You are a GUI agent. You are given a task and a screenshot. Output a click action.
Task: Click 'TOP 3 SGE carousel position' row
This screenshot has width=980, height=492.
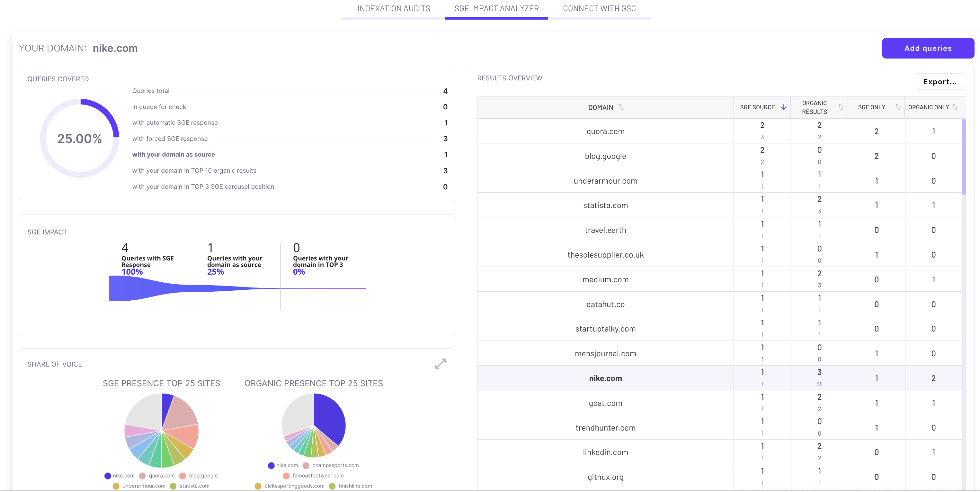coord(290,187)
